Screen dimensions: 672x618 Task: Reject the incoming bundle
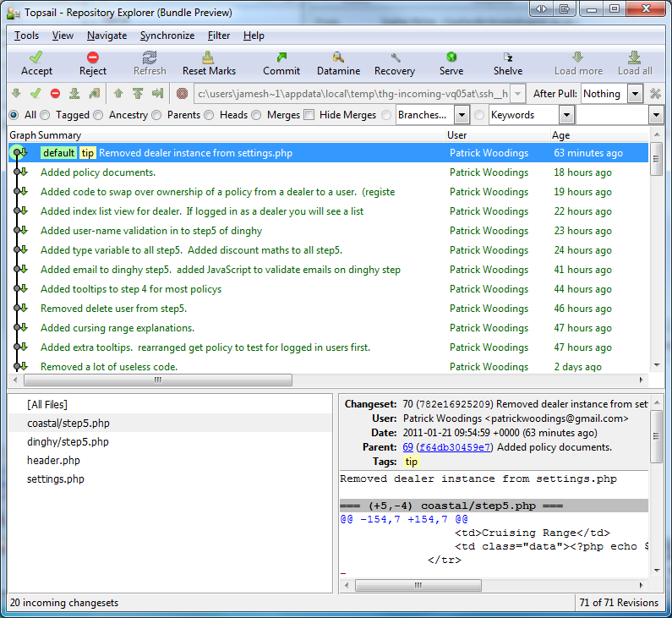tap(93, 63)
